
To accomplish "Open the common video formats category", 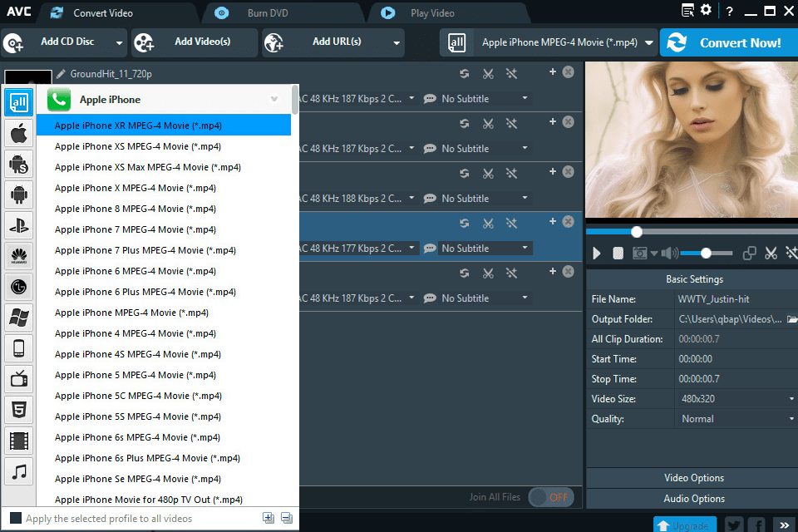I will coord(19,441).
